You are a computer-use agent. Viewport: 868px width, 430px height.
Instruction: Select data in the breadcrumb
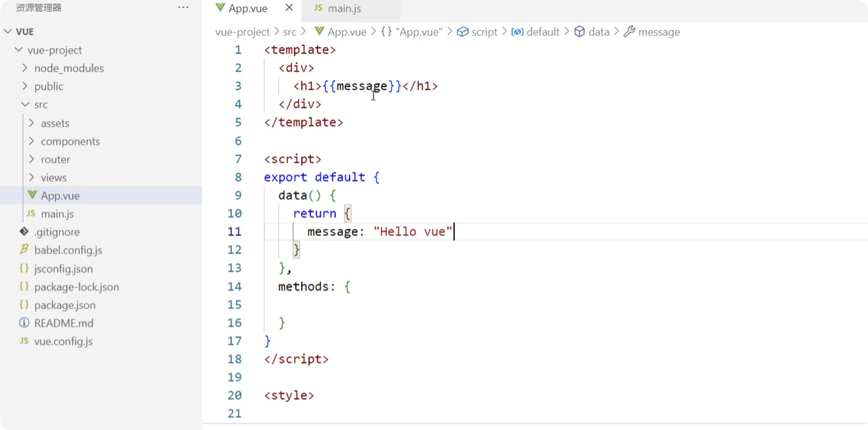tap(599, 32)
